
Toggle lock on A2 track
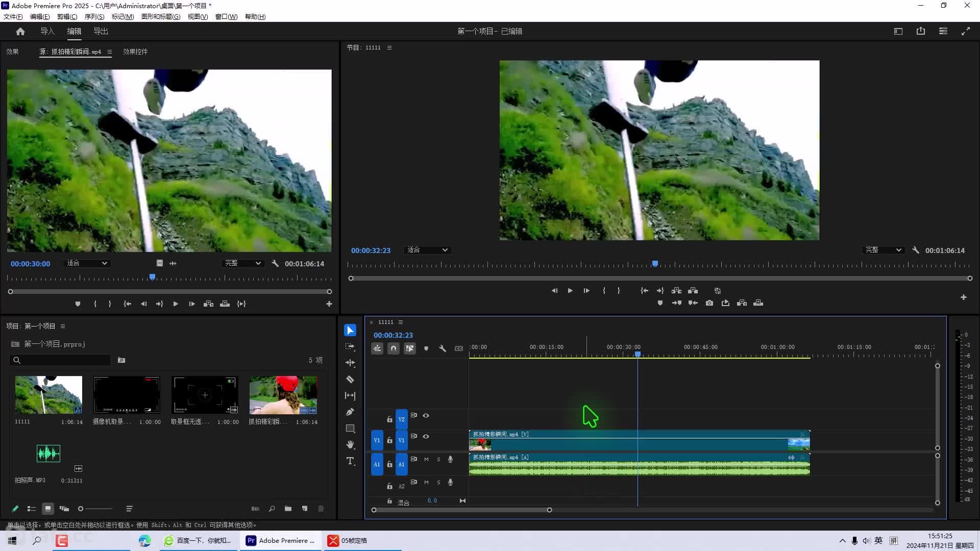pos(389,486)
